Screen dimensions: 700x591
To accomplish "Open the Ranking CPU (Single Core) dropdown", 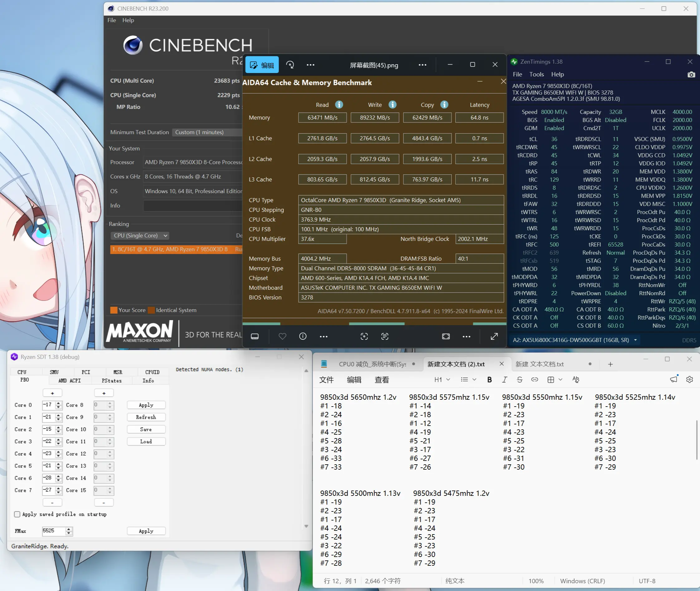I will click(x=139, y=236).
